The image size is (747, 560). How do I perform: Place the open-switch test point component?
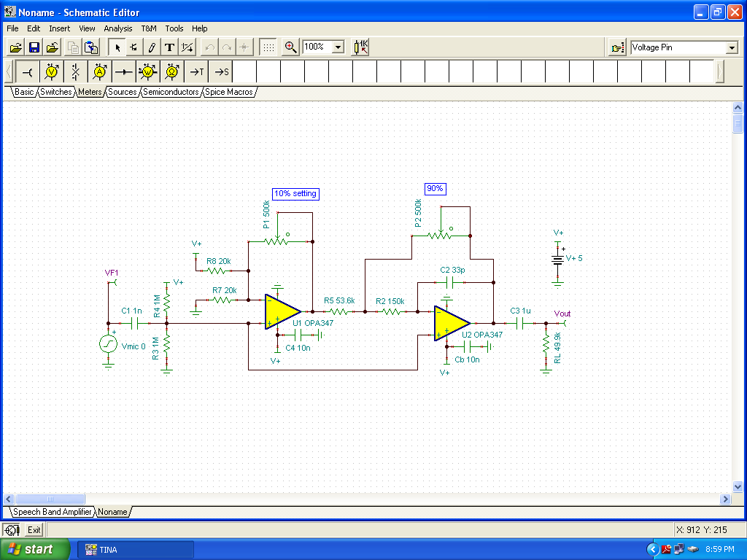click(x=76, y=72)
